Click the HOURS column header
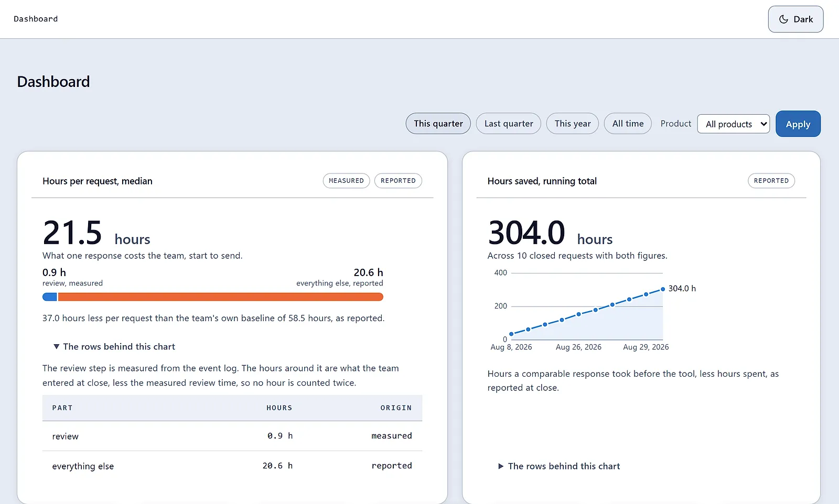Screen dimensions: 839x504 (x=279, y=408)
